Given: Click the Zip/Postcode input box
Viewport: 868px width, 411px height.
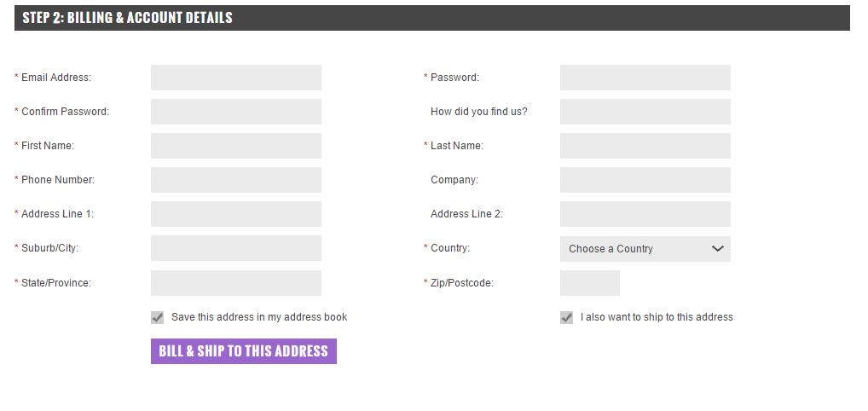Looking at the screenshot, I should click(589, 283).
